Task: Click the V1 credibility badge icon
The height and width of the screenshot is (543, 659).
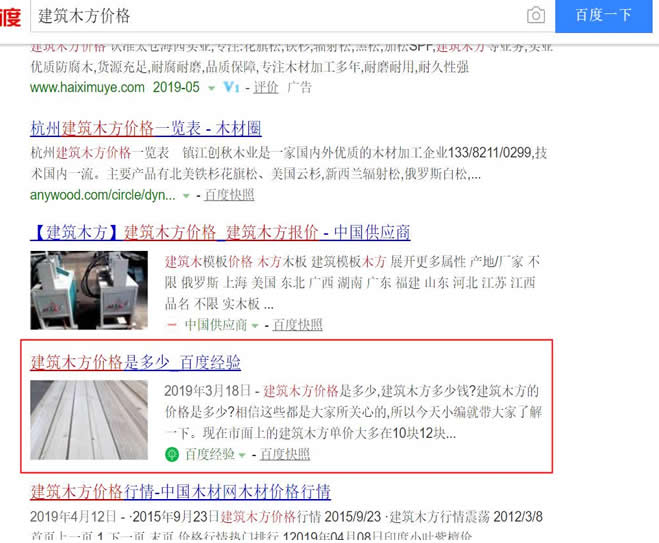Action: pyautogui.click(x=231, y=88)
